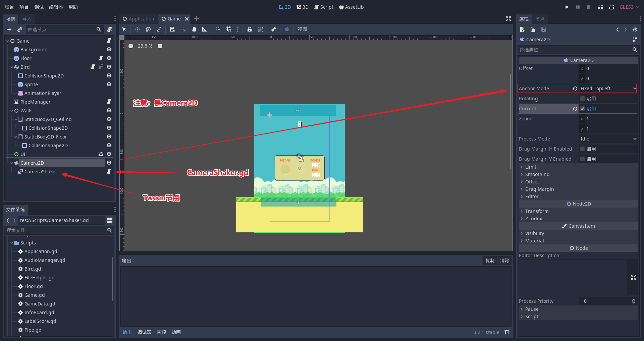
Task: Select the Select Mode arrow tool
Action: [x=124, y=29]
